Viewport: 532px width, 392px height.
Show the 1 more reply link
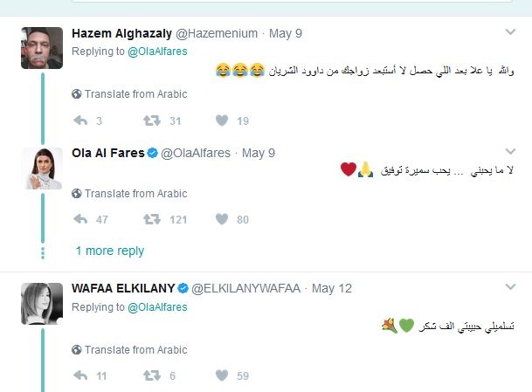click(109, 251)
